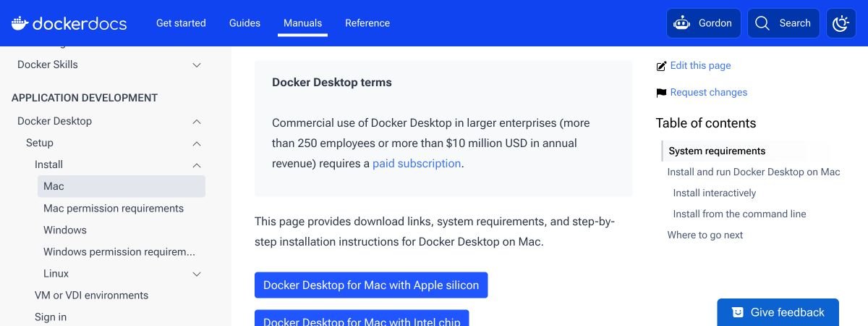Expand the Linux section chevron
Viewport: 868px width, 326px height.
[197, 274]
